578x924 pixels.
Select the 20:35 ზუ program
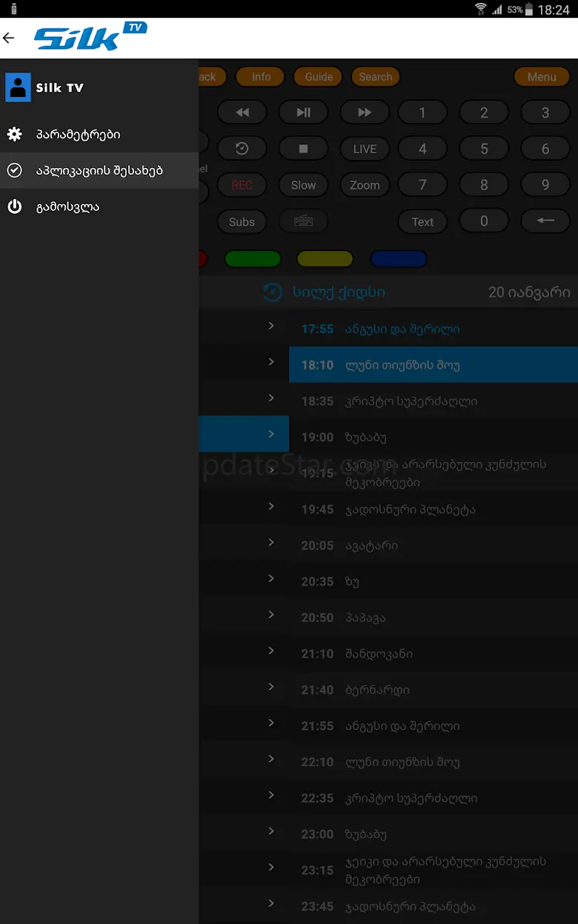point(433,582)
